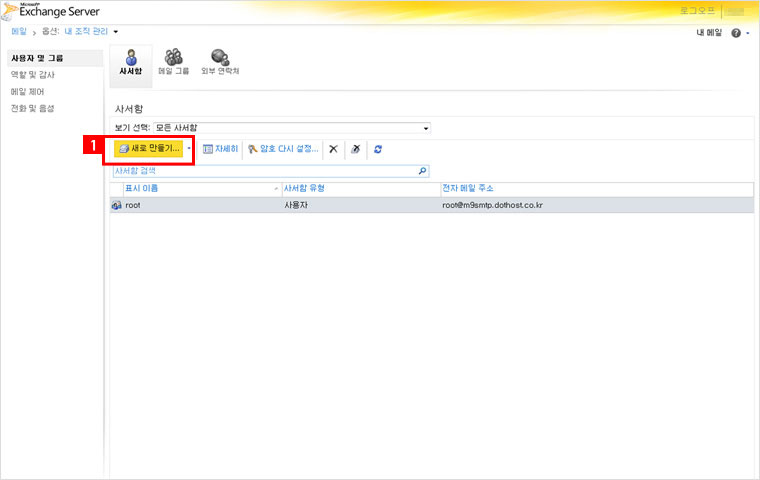Click the magnifier icon in mailbox search
The image size is (760, 480).
[423, 171]
